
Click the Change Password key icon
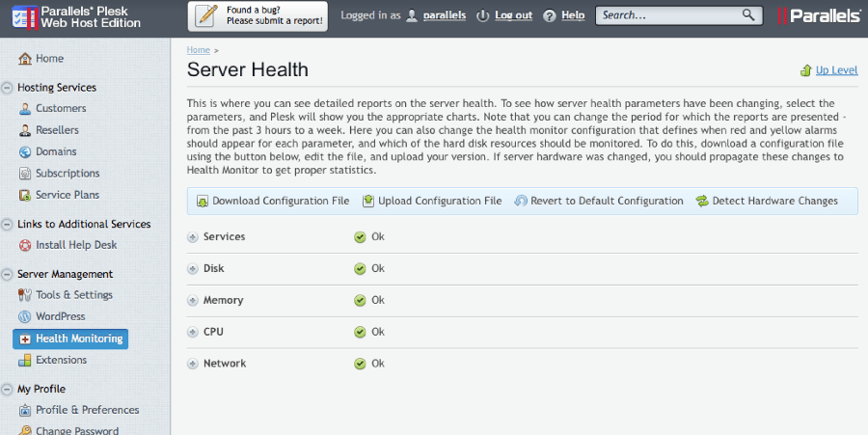25,430
